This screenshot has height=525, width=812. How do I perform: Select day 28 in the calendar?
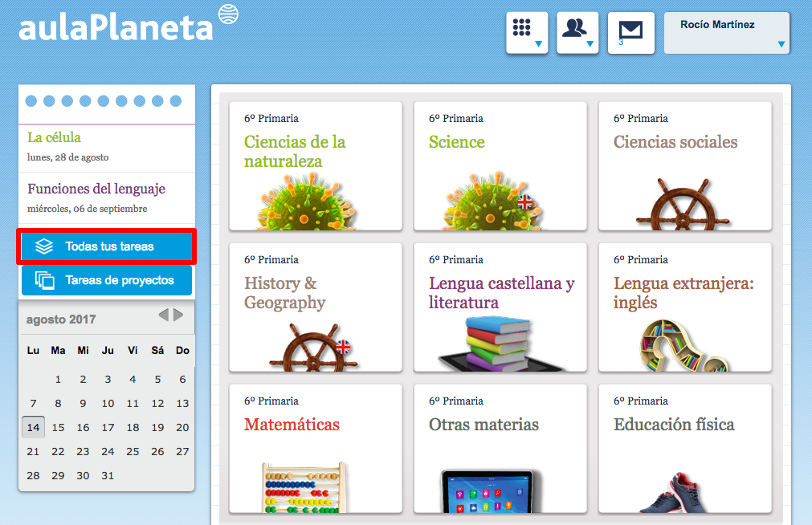pos(33,475)
